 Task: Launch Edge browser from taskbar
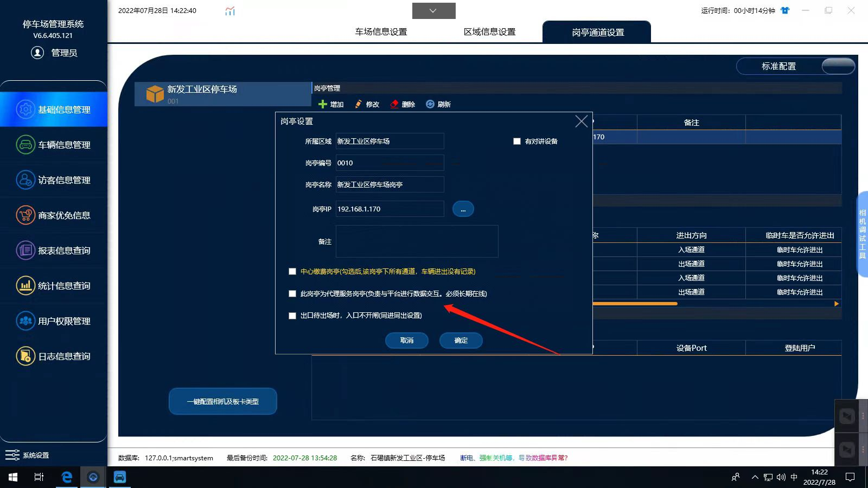[x=67, y=477]
